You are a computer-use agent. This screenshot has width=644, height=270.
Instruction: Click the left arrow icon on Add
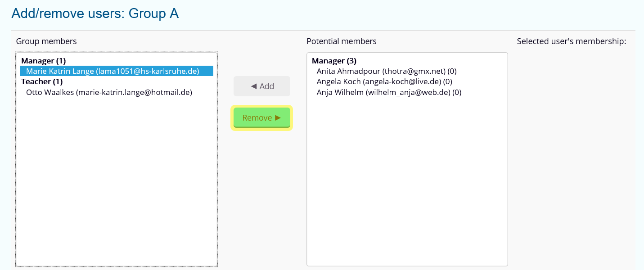(x=254, y=86)
